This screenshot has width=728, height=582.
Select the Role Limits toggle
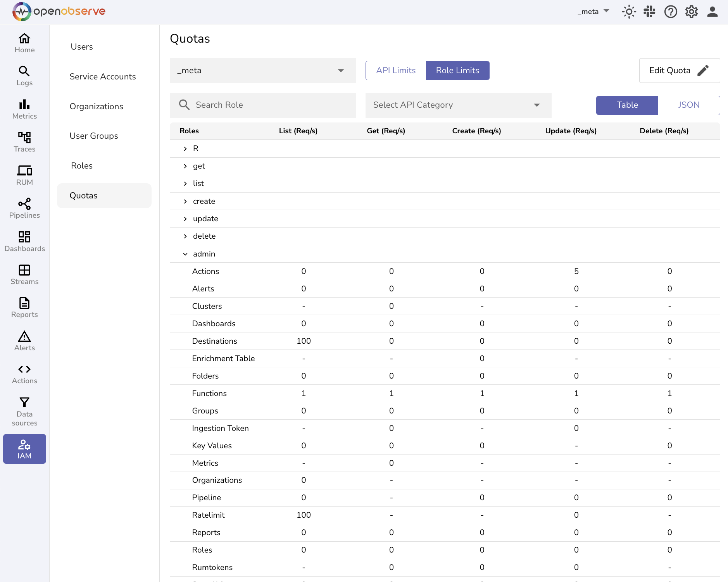(457, 71)
